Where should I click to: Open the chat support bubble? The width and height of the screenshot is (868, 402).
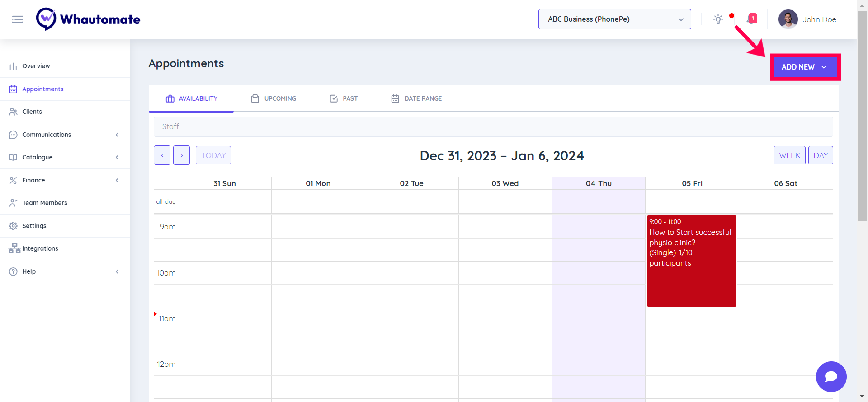tap(831, 377)
